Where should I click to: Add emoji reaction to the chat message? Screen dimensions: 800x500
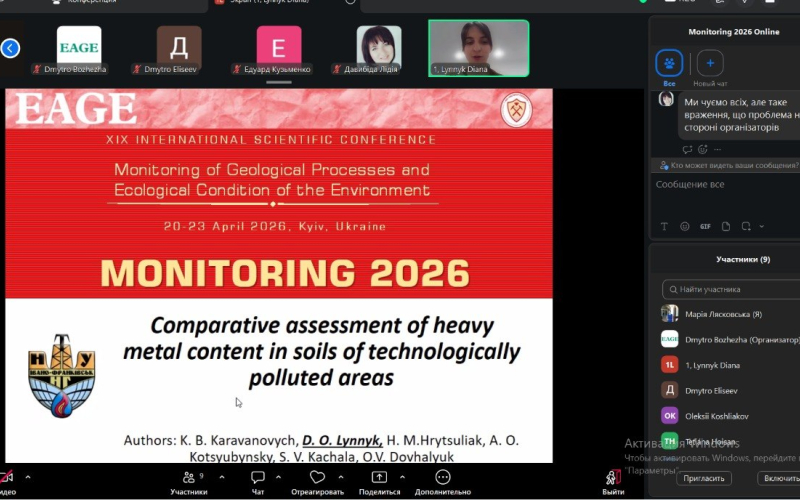pos(703,149)
